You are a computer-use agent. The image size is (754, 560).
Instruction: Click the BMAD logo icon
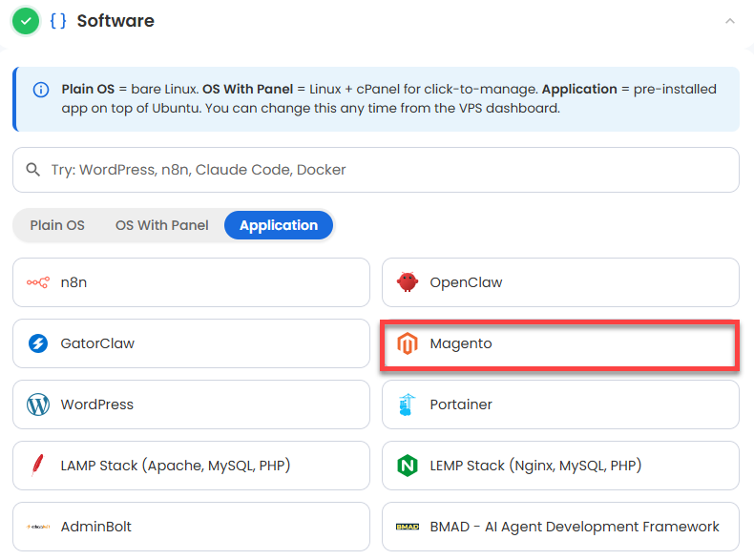(x=408, y=527)
